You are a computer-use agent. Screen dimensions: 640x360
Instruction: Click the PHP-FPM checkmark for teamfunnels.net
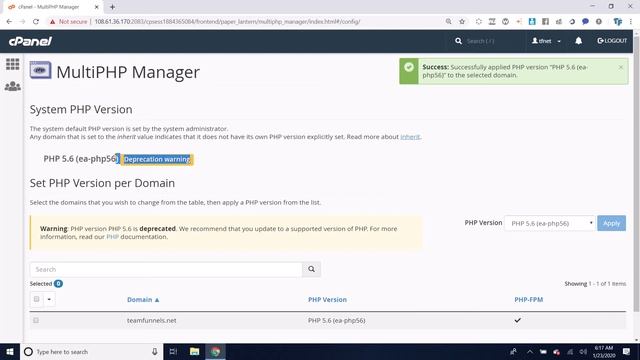coord(518,320)
